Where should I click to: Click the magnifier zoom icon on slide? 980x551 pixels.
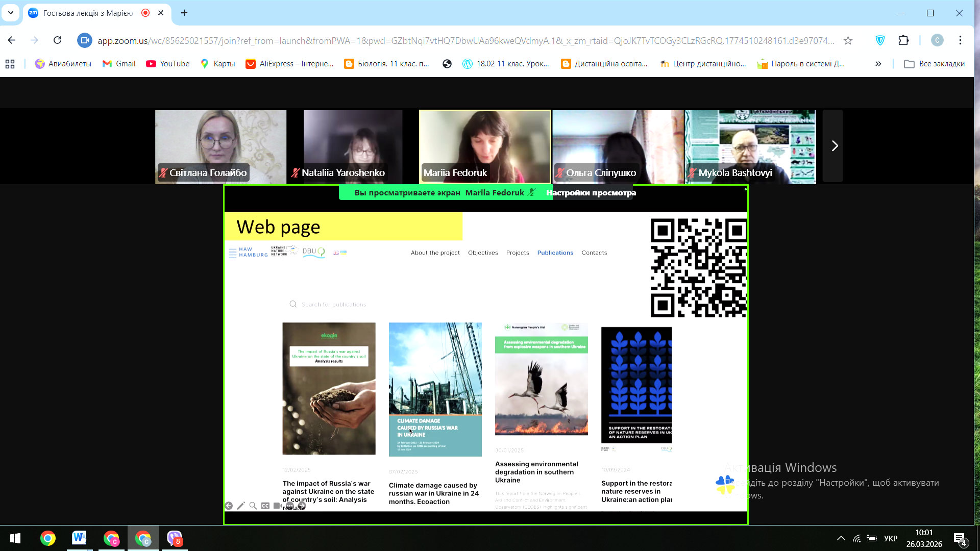pos(253,506)
